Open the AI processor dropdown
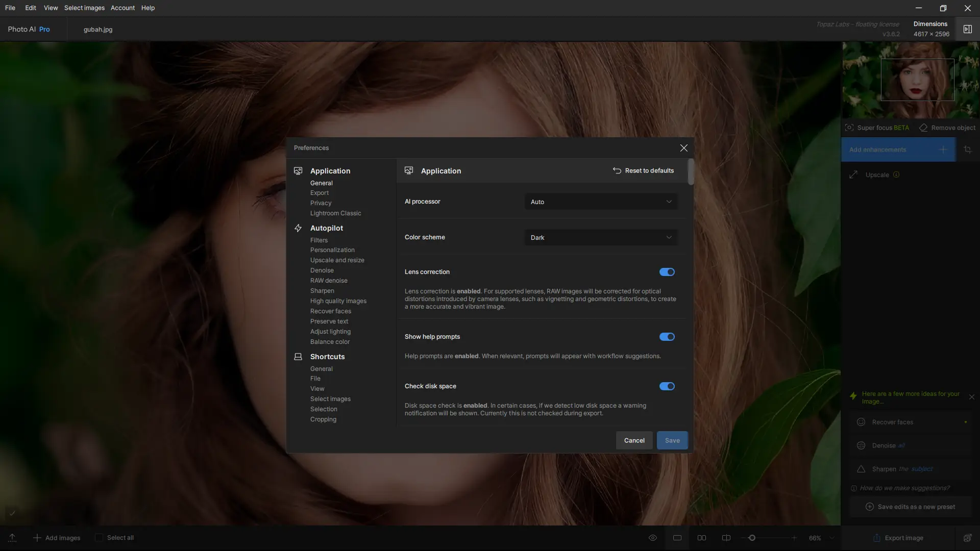980x551 pixels. [601, 202]
